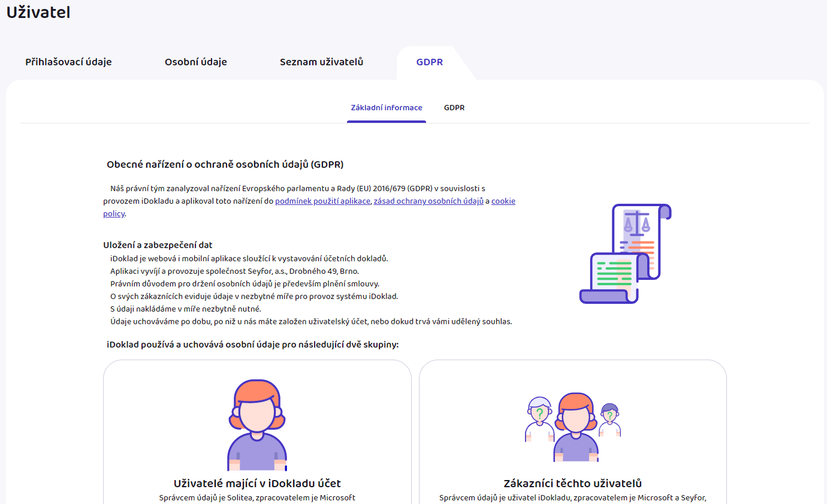Click heading Obecné nařízení o ochraně osobních údajů
This screenshot has height=504, width=827.
(x=225, y=165)
